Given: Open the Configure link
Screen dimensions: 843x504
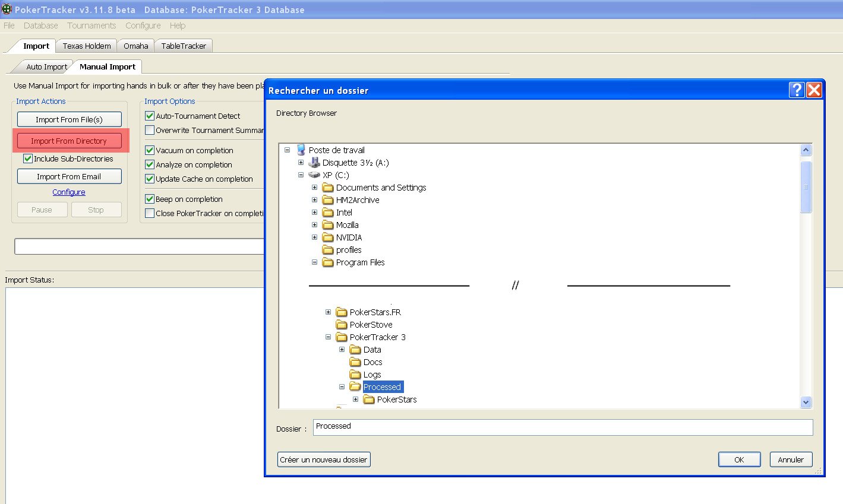Looking at the screenshot, I should [x=69, y=192].
